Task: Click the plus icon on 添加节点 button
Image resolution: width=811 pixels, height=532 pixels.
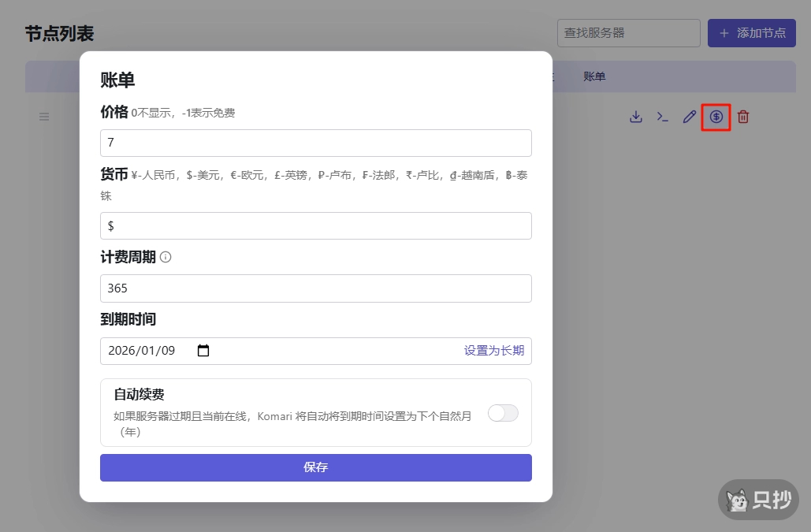Action: pyautogui.click(x=724, y=32)
